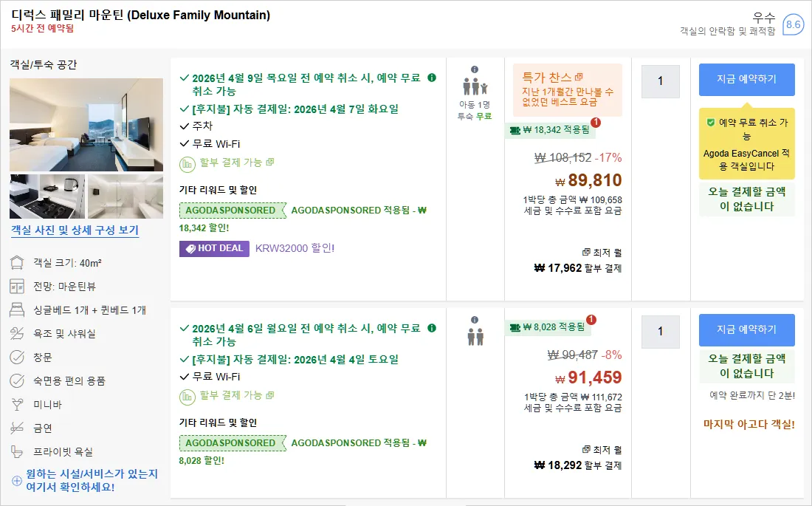Image resolution: width=812 pixels, height=506 pixels.
Task: Book the ₩89,810 room with 지금 예약하기
Action: (747, 79)
